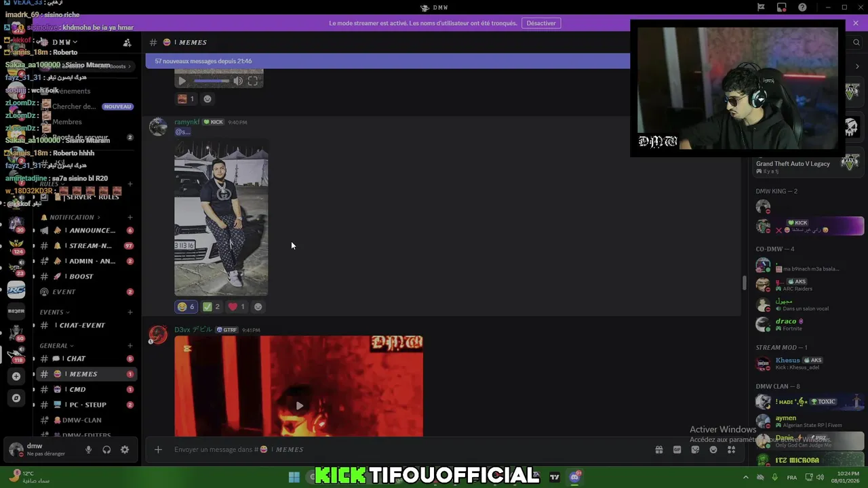Toggle the green checkmark reaction 2
The width and height of the screenshot is (868, 488).
coord(212,307)
